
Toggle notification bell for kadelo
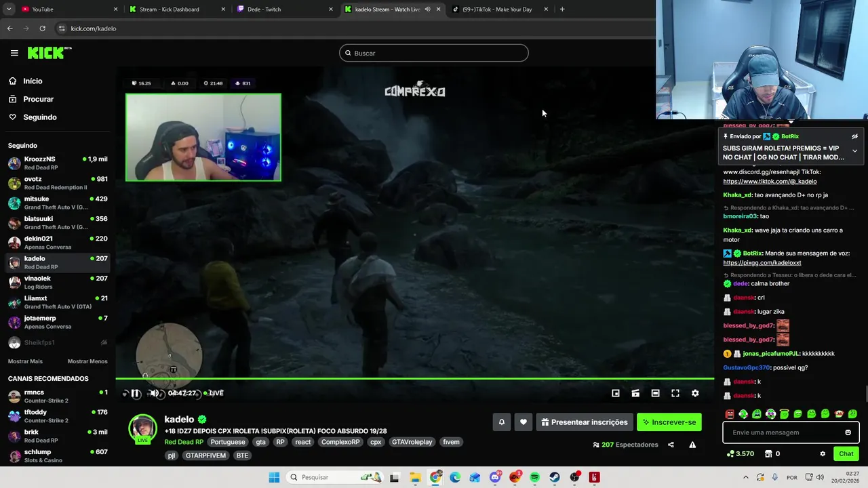(502, 422)
